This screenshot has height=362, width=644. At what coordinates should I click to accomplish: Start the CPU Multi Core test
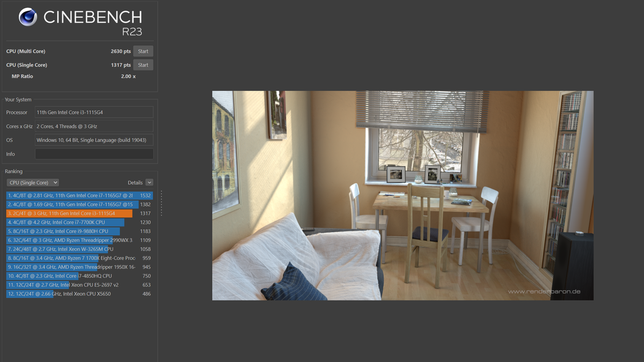(143, 51)
